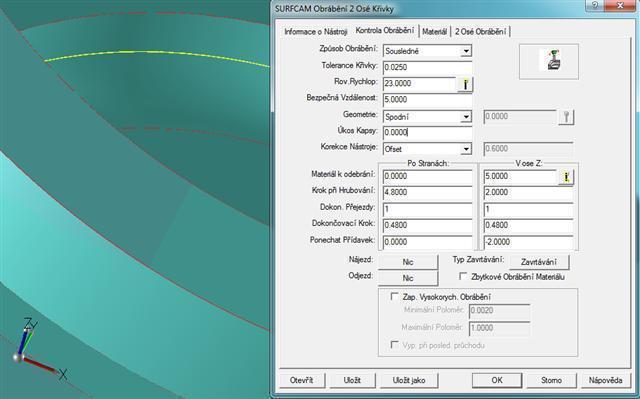Click the Tolerance Křivky input field
Image resolution: width=640 pixels, height=399 pixels.
tap(427, 67)
